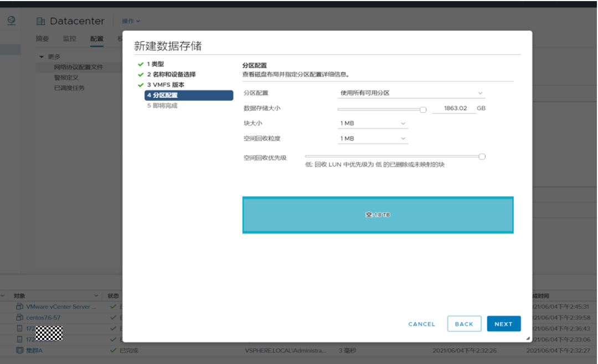The height and width of the screenshot is (364, 598).
Task: Click the resize handle of the dialog
Action: coord(528,338)
